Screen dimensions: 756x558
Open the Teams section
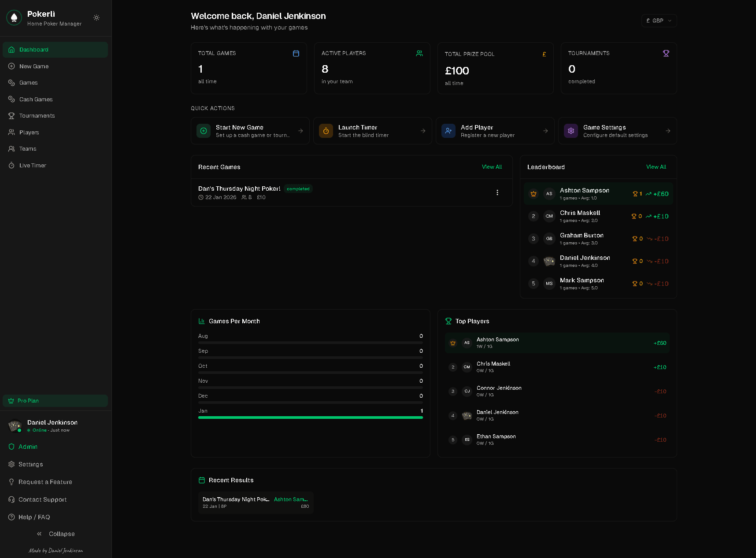(x=27, y=148)
